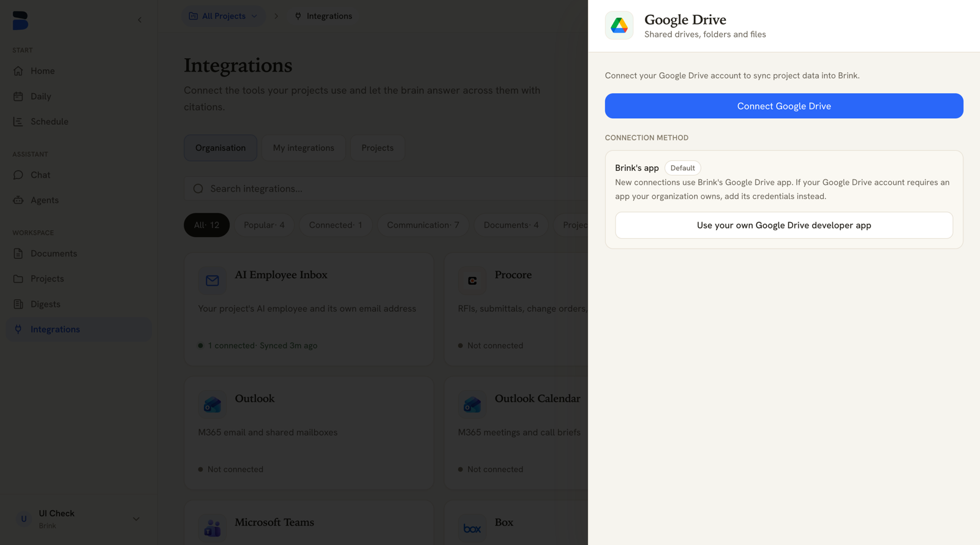Click the Google Drive panel title
The height and width of the screenshot is (545, 980).
point(685,20)
